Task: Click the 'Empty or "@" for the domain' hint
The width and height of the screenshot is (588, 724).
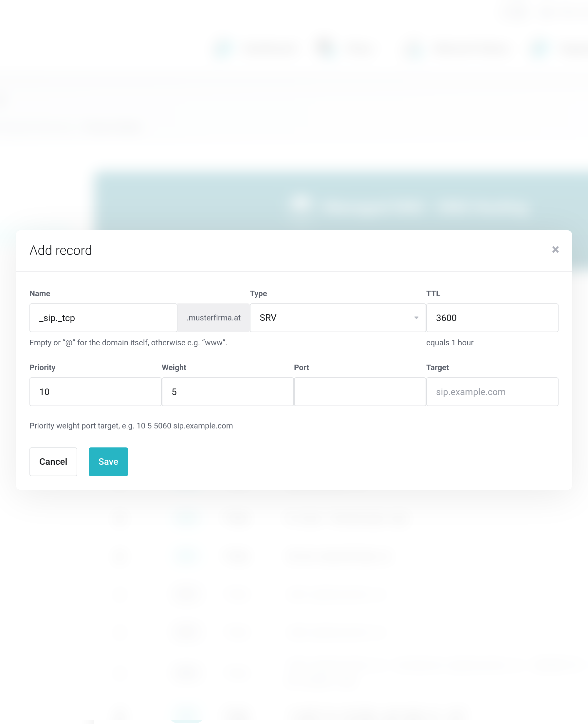Action: (x=128, y=343)
